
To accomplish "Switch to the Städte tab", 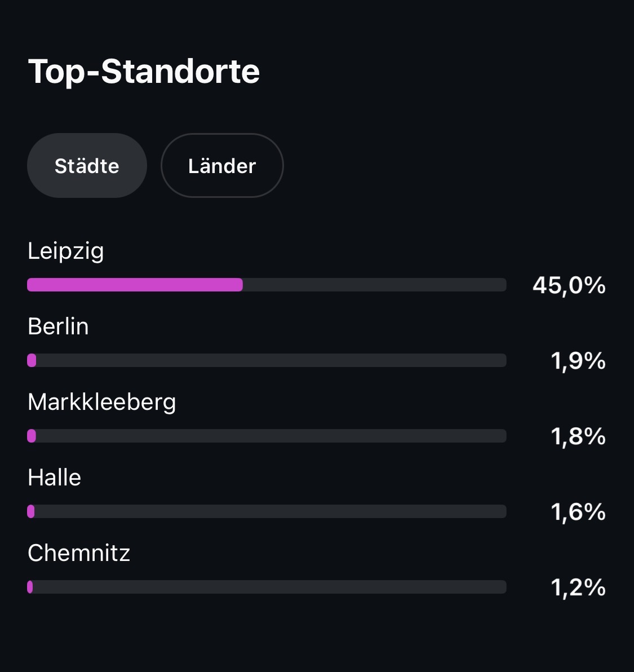I will [87, 166].
